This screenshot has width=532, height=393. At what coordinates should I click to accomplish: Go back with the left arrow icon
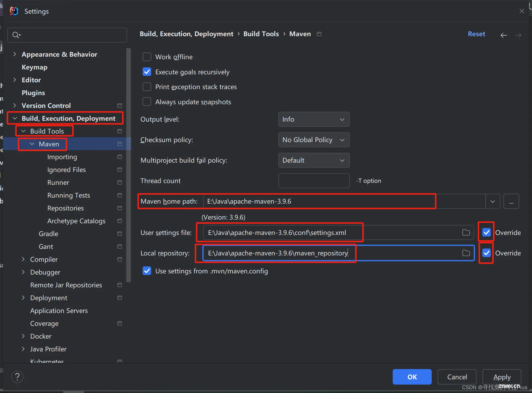click(504, 35)
